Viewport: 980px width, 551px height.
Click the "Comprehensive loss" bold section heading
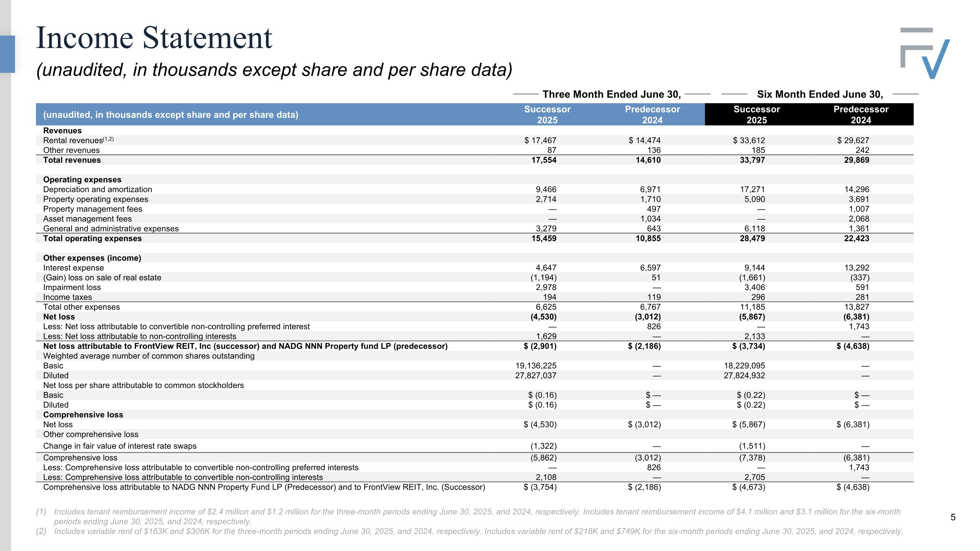point(83,415)
